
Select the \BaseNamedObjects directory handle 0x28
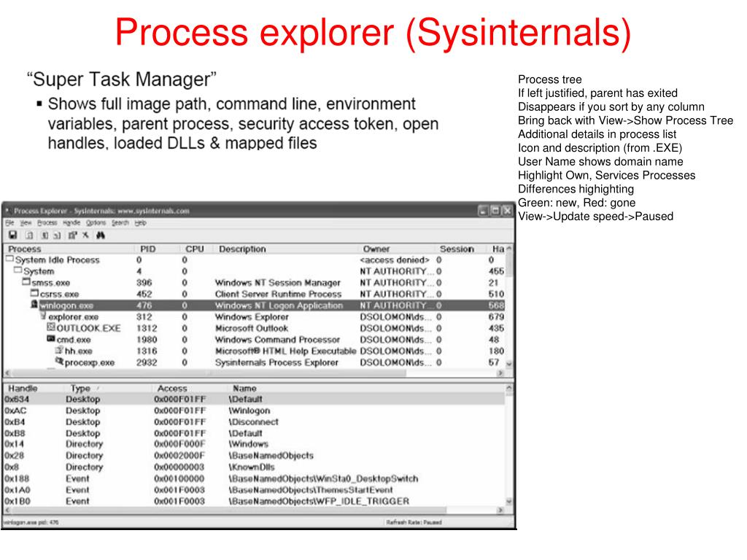click(x=255, y=456)
